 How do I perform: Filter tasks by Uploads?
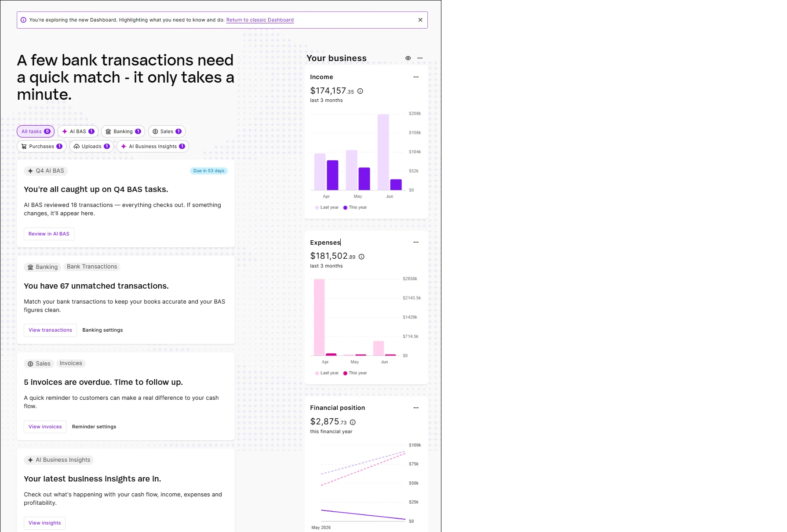click(x=91, y=146)
